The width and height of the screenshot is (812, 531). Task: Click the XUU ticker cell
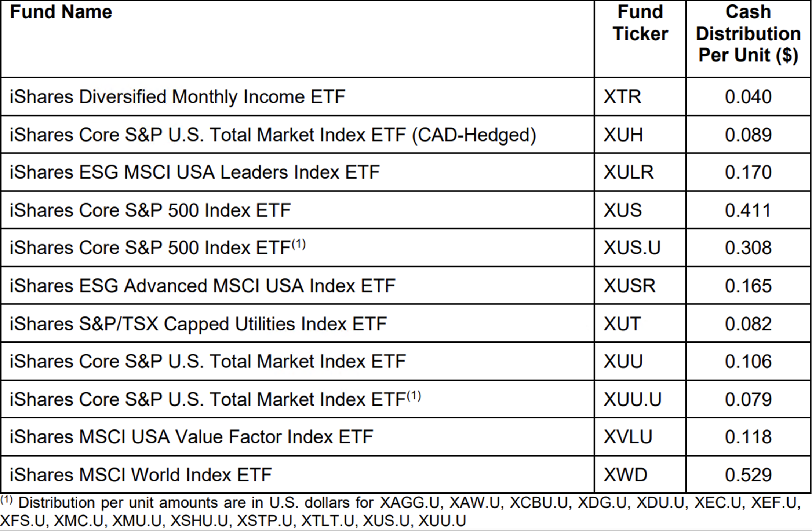[x=623, y=362]
